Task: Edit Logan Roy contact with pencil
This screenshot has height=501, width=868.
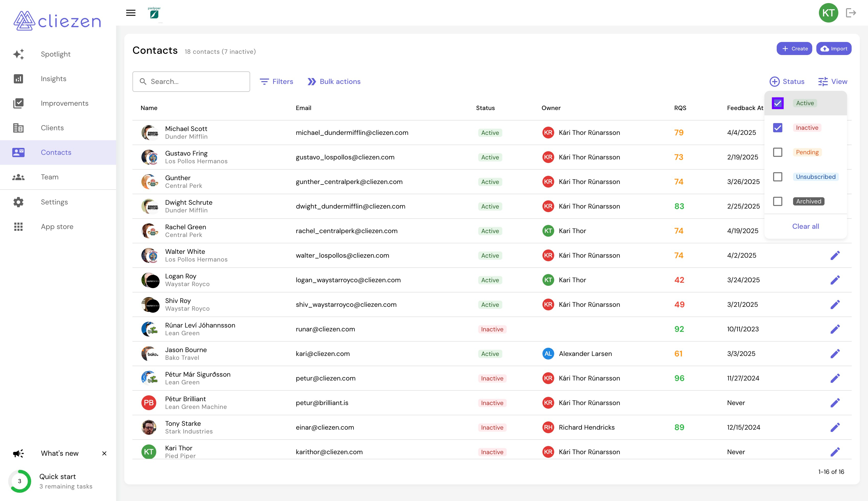Action: point(835,280)
